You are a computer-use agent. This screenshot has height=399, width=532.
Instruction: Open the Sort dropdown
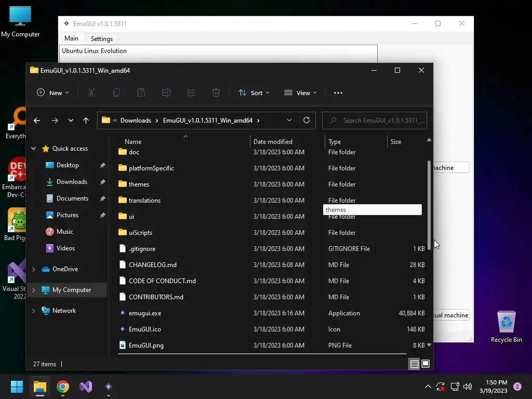(x=254, y=92)
